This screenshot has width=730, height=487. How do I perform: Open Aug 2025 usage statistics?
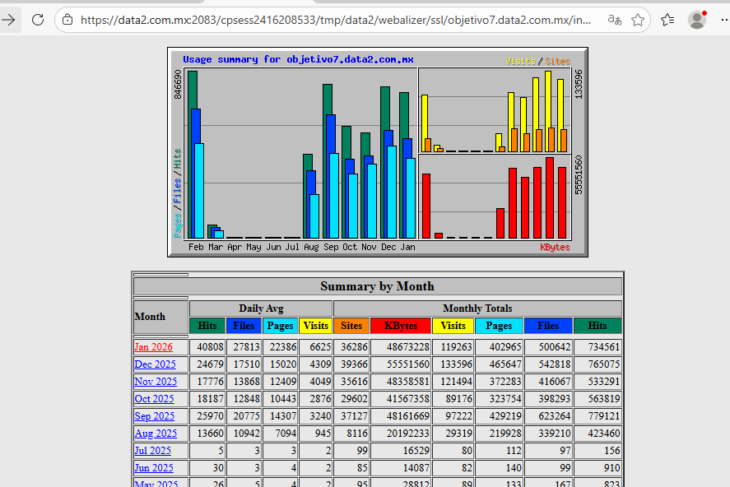[x=155, y=434]
